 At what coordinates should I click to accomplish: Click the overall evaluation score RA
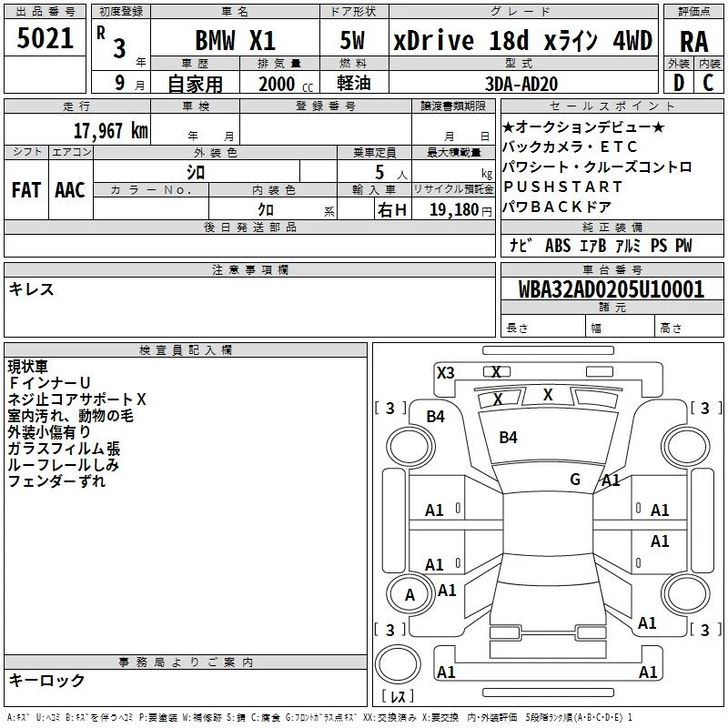pyautogui.click(x=693, y=42)
